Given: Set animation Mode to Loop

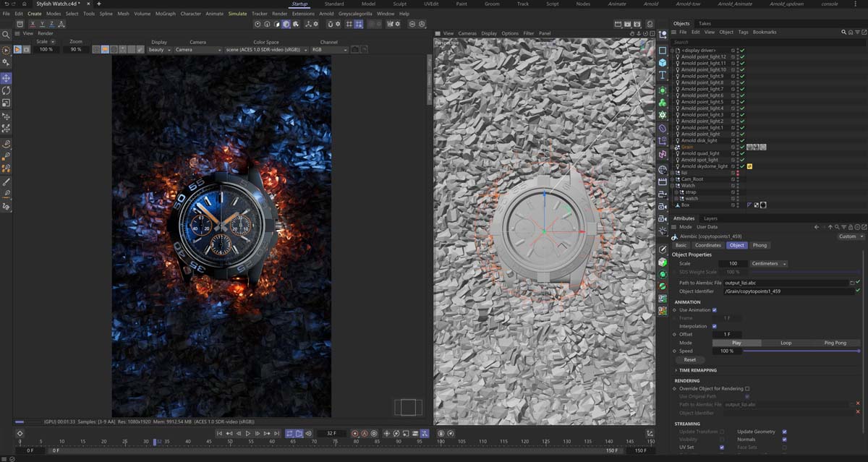Looking at the screenshot, I should (x=786, y=343).
